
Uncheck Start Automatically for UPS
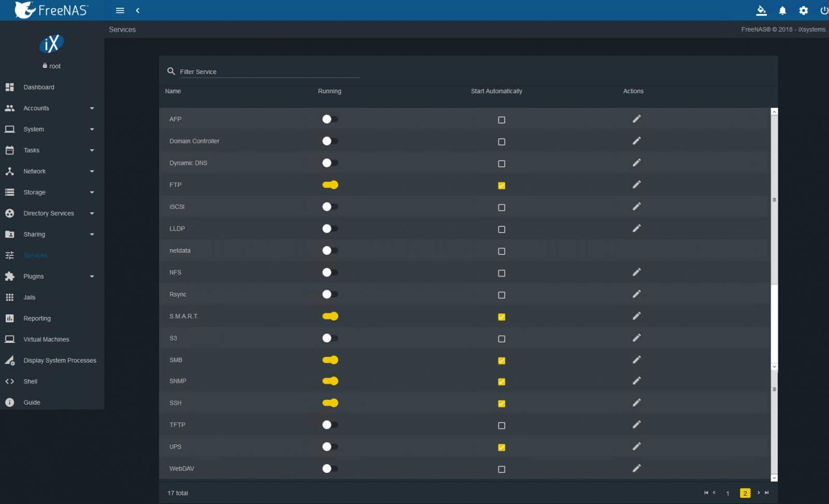[501, 448]
